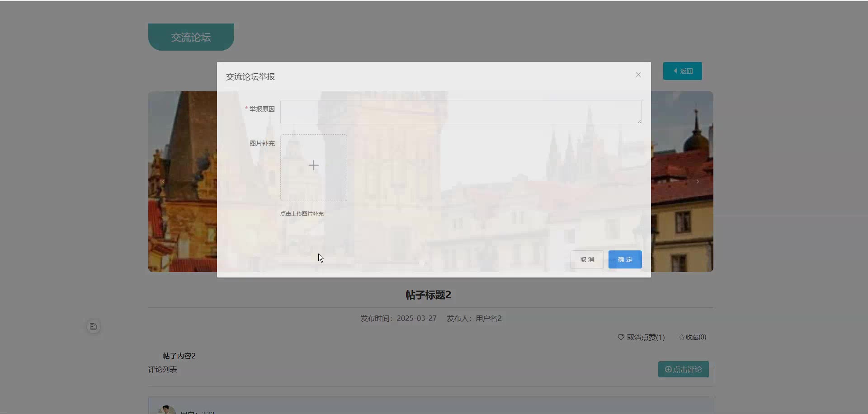Click the 点击上传图片补充 hint text
Viewport: 868px width, 414px height.
click(302, 214)
